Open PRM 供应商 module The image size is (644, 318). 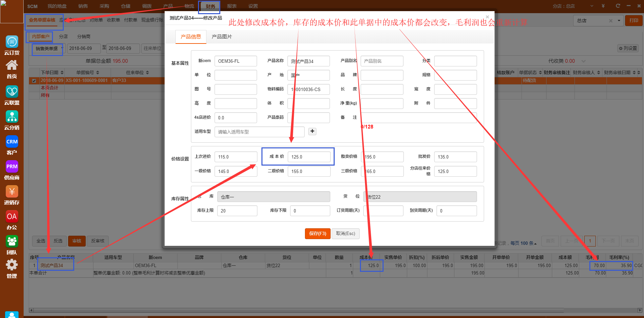tap(12, 167)
